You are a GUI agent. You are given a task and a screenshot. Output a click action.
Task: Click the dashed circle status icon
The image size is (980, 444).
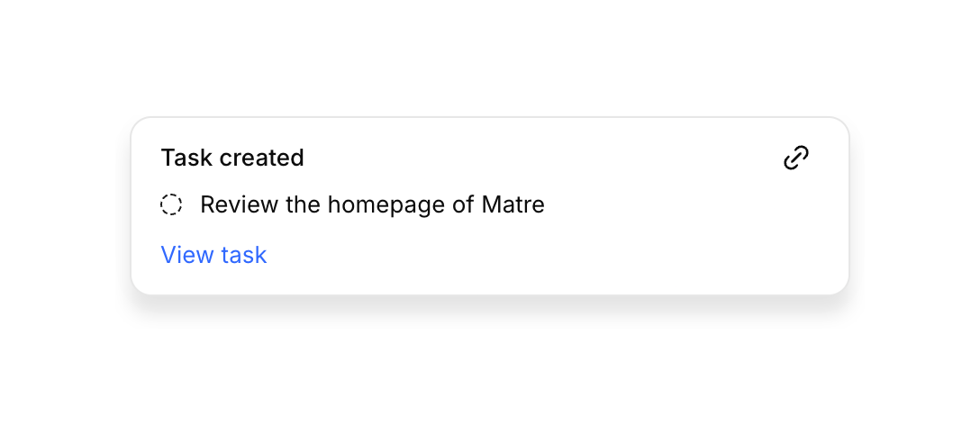171,205
